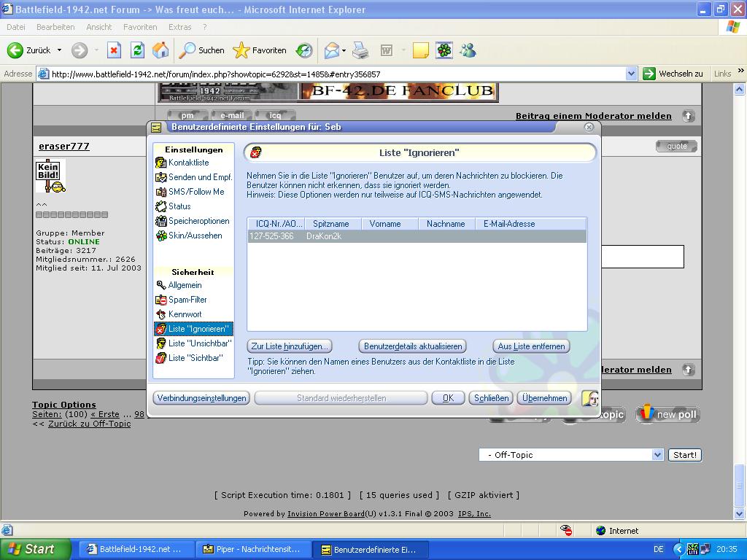Open the Mail button dropdown arrow
Viewport: 747px width, 560px height.
(344, 50)
